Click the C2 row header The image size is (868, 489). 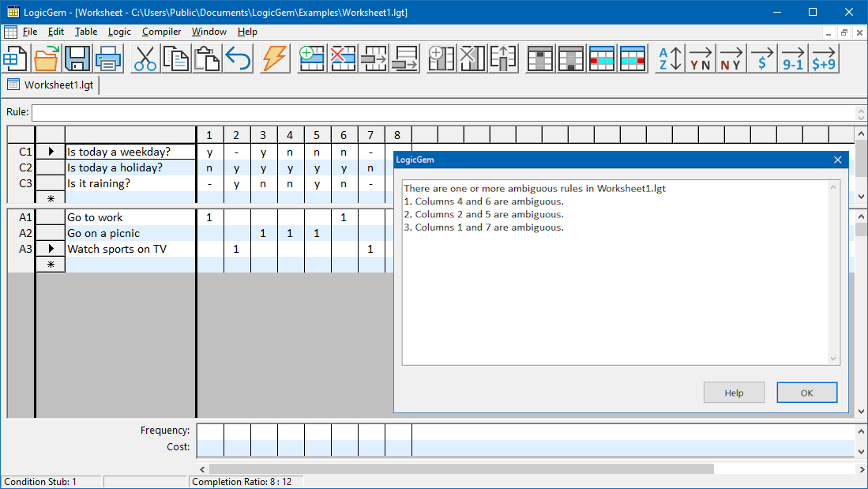(21, 167)
